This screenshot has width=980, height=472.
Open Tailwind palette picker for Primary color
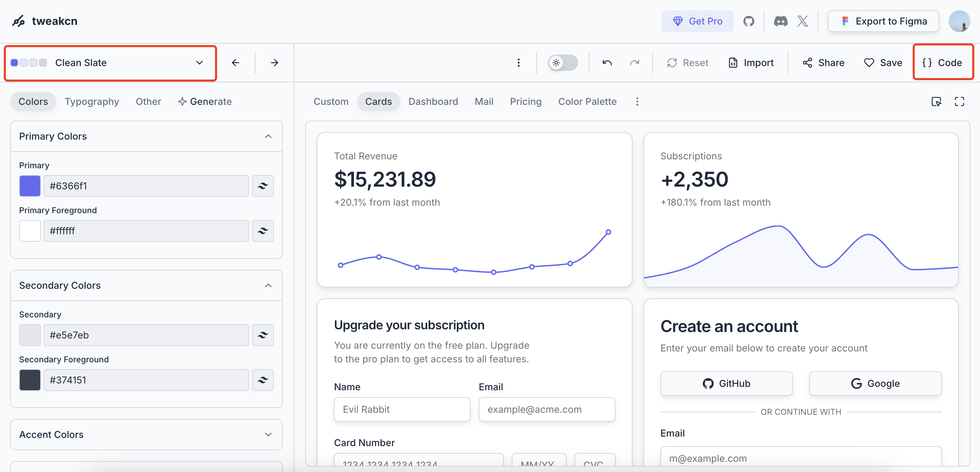tap(263, 186)
